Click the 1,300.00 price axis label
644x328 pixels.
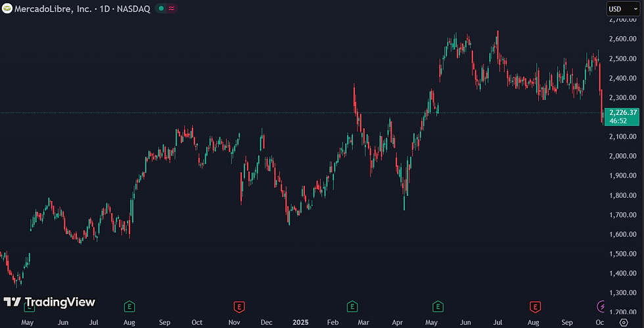623,293
